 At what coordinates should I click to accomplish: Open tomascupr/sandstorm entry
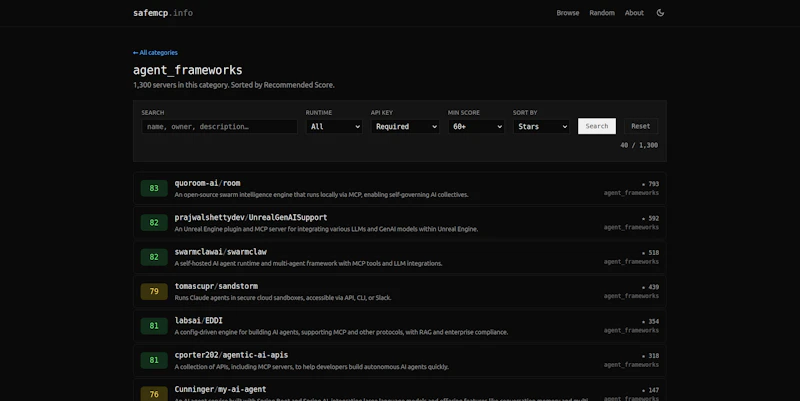point(399,291)
